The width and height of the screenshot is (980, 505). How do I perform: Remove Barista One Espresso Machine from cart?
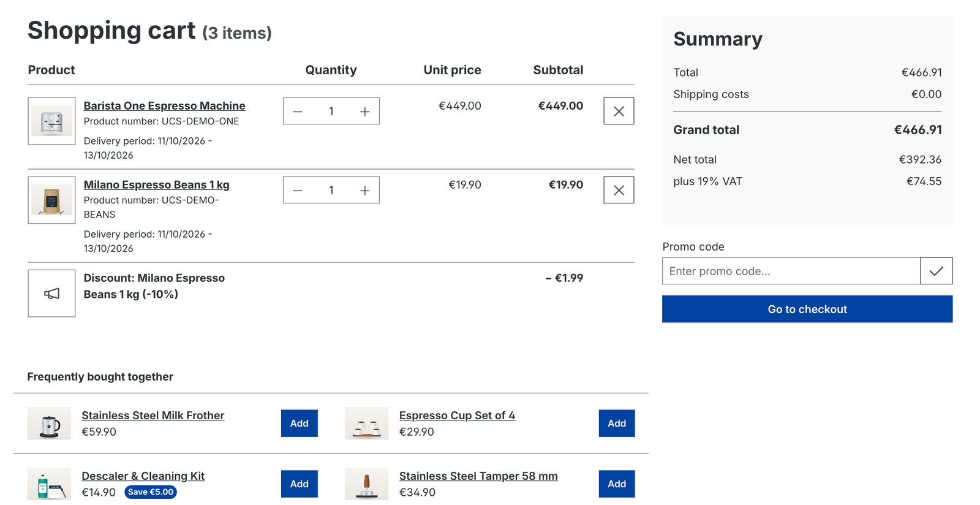(619, 111)
